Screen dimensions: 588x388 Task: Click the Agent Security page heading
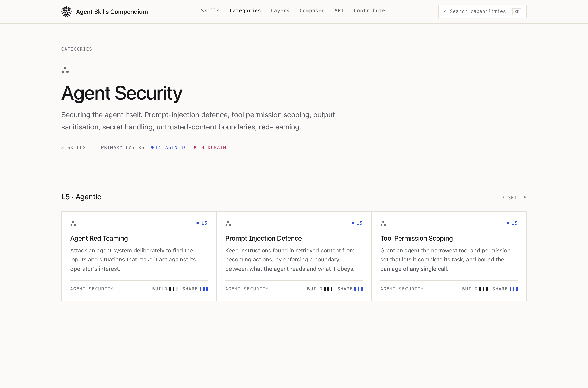tap(122, 93)
